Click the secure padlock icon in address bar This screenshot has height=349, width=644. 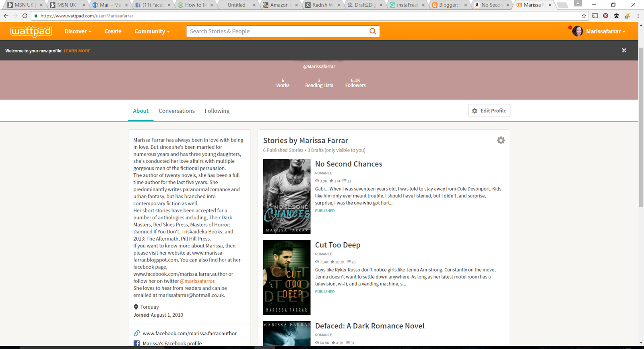[x=36, y=16]
